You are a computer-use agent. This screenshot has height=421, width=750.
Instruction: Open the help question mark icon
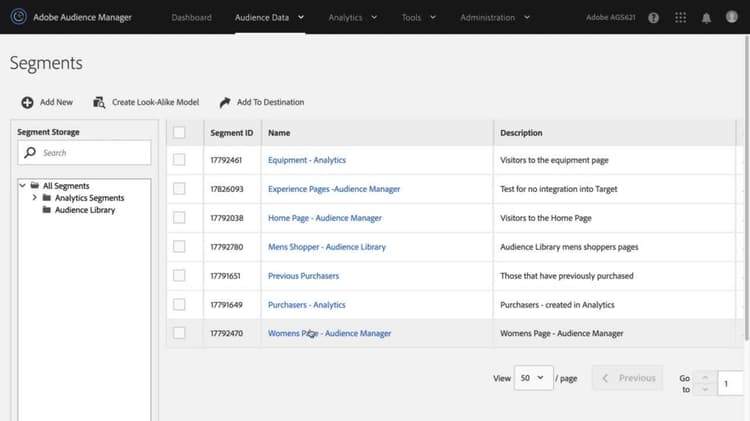pyautogui.click(x=654, y=18)
